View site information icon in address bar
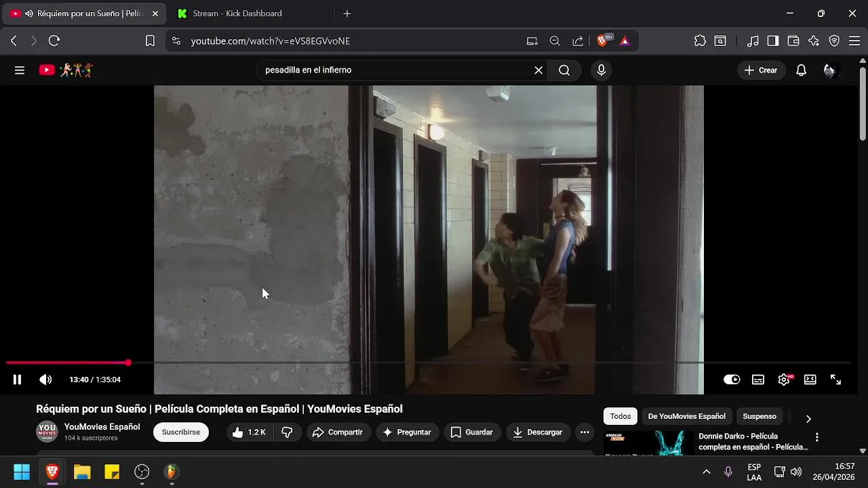868x488 pixels. tap(176, 41)
